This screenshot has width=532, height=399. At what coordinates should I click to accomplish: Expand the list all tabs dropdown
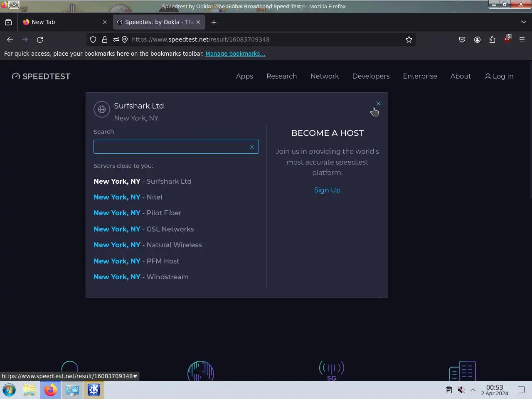(x=523, y=22)
